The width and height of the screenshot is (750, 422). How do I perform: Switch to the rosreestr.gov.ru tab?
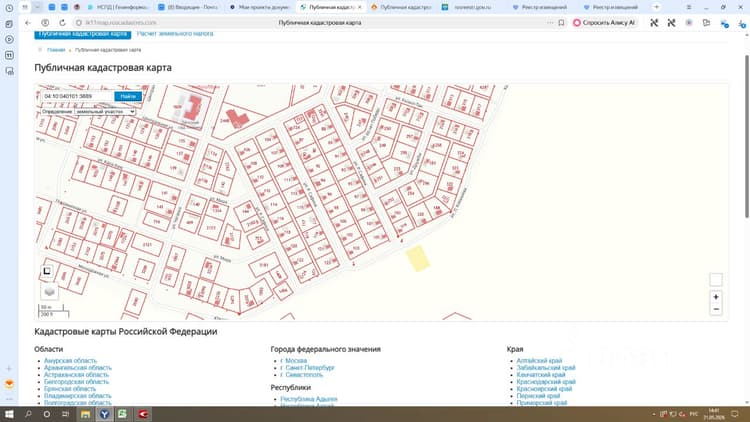point(472,7)
